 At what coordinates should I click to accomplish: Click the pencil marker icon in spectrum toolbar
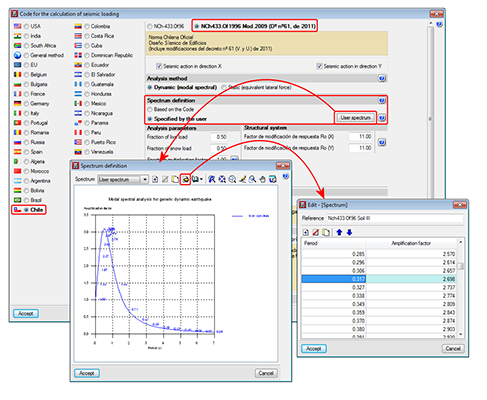point(243,179)
